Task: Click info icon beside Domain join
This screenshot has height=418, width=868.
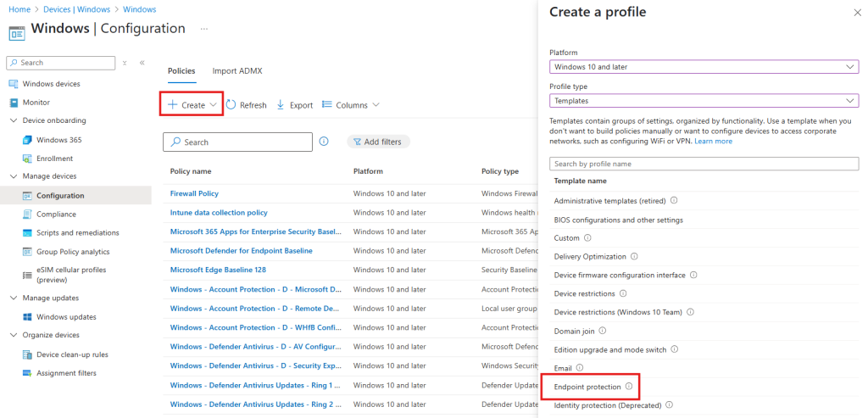Action: pyautogui.click(x=603, y=331)
